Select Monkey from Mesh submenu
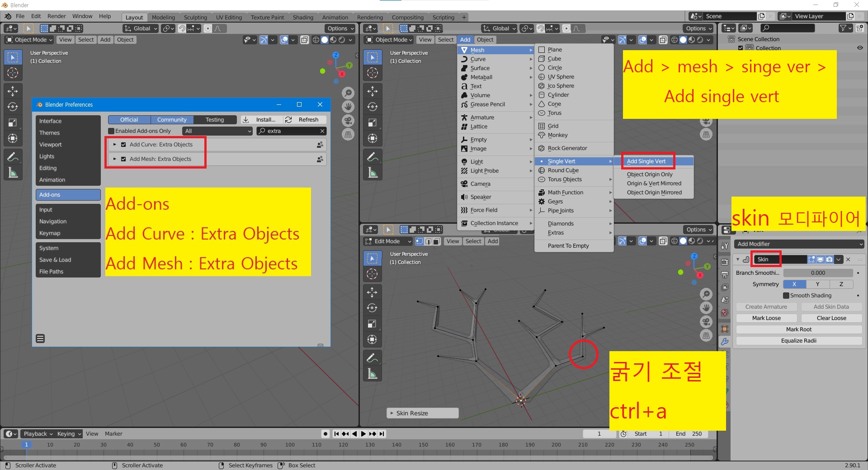This screenshot has height=470, width=868. [x=557, y=135]
